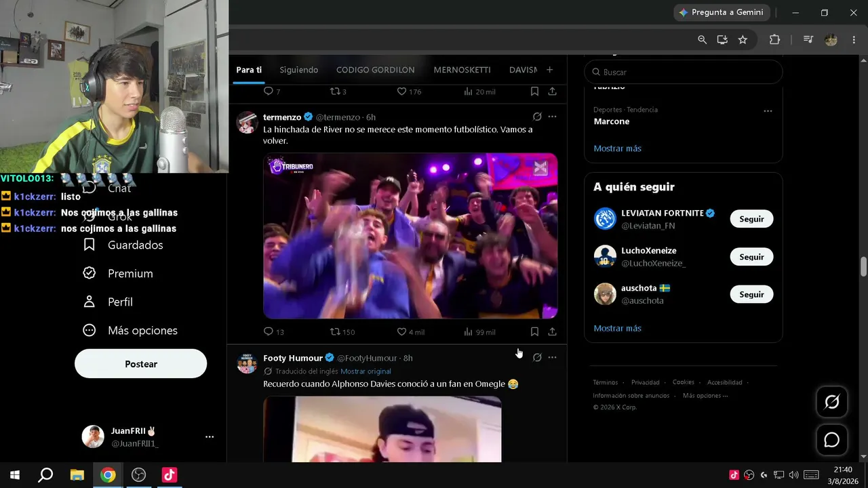Image resolution: width=868 pixels, height=488 pixels.
Task: Add a new timeline tab with plus icon
Action: coord(549,70)
